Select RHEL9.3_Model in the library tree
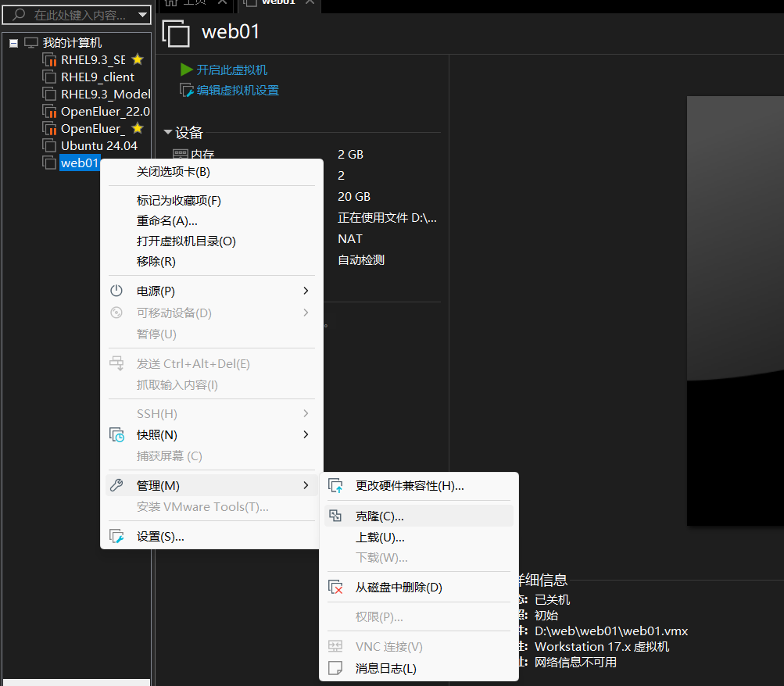Viewport: 784px width, 686px height. 105,94
